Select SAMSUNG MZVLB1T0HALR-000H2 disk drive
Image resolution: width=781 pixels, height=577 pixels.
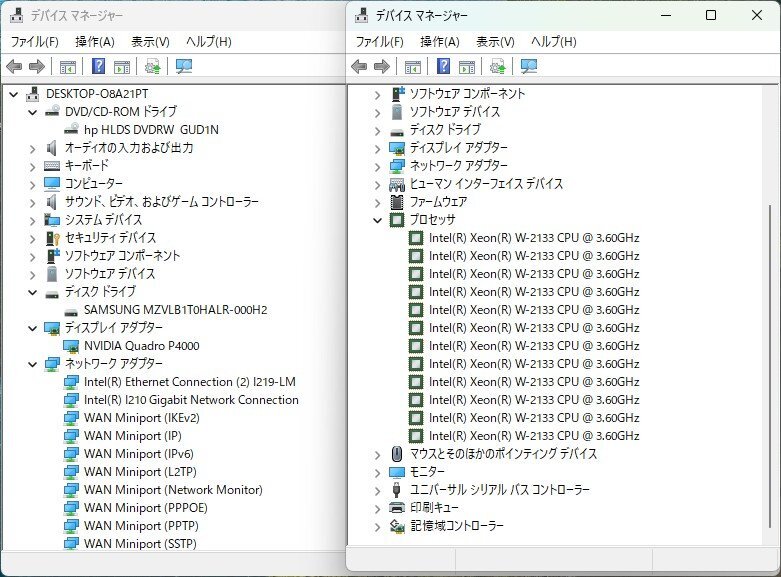click(x=175, y=310)
